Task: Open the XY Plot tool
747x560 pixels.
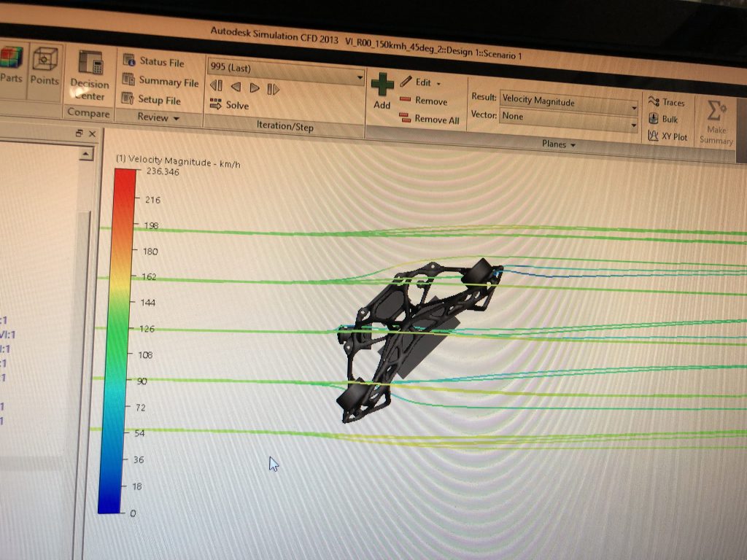Action: (667, 136)
